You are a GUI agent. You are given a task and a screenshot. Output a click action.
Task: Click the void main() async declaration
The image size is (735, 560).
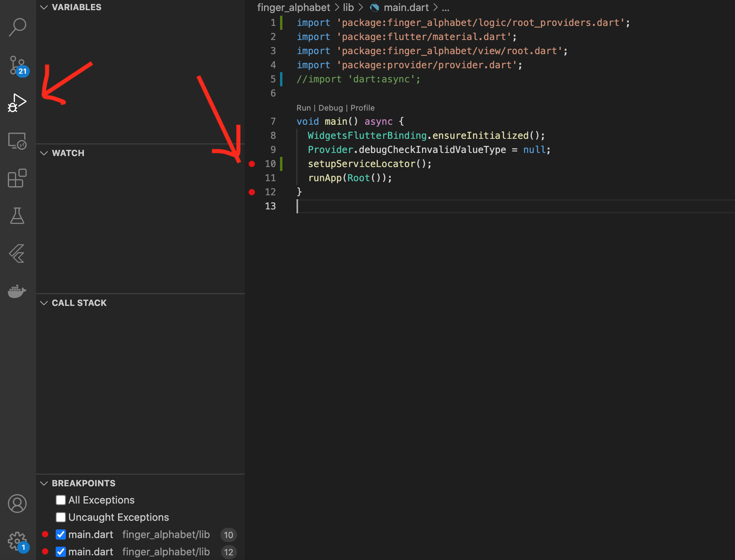click(350, 122)
